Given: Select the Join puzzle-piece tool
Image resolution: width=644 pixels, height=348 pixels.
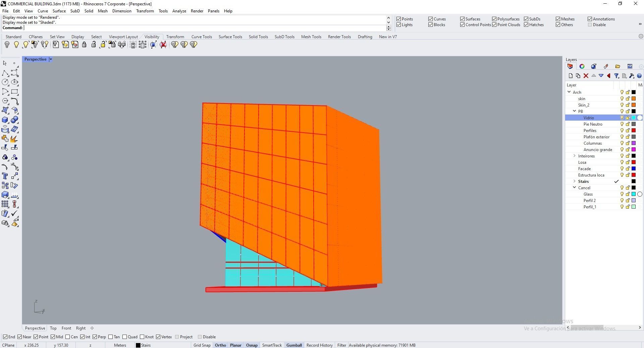Looking at the screenshot, I should tap(5, 138).
